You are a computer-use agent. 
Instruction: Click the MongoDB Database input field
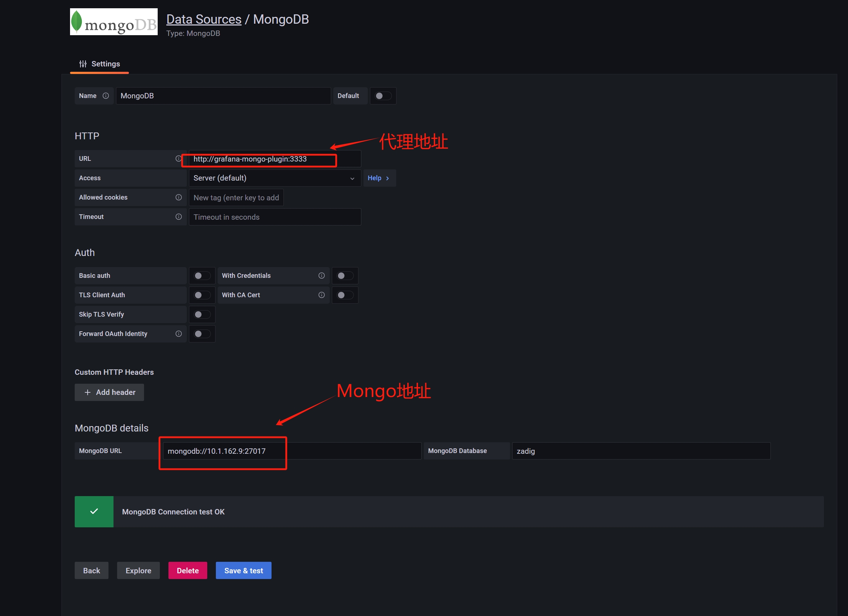coord(641,451)
